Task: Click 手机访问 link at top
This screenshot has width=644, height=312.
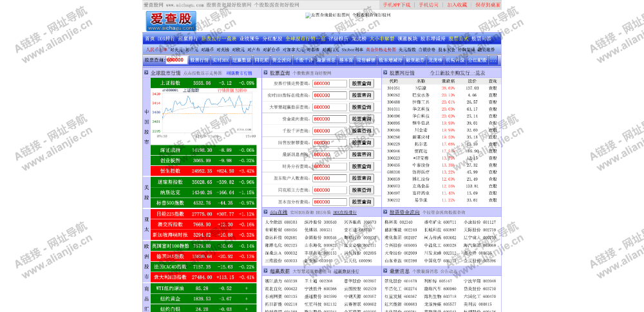Action: (428, 5)
